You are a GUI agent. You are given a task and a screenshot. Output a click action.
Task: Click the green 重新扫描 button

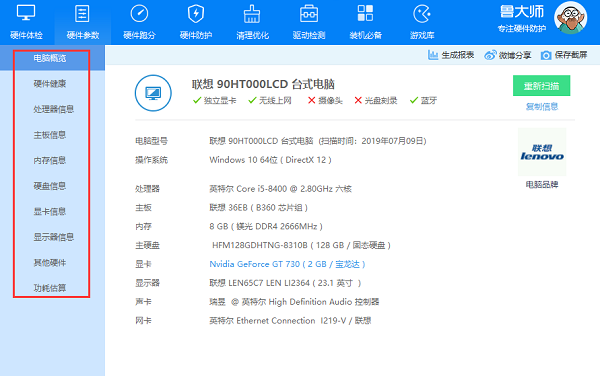541,86
